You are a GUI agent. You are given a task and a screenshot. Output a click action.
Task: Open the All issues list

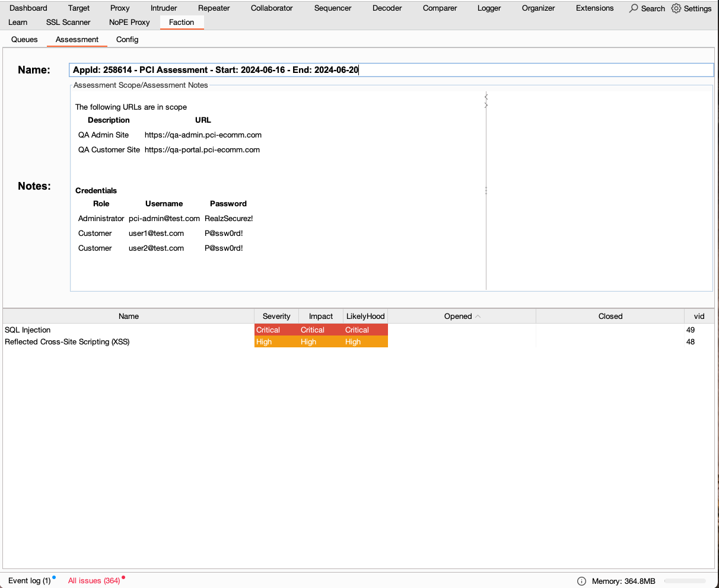(x=94, y=580)
